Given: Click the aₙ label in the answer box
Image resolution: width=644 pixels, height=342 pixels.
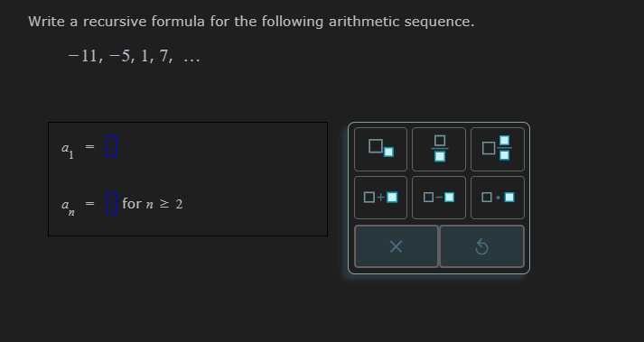Looking at the screenshot, I should [68, 206].
